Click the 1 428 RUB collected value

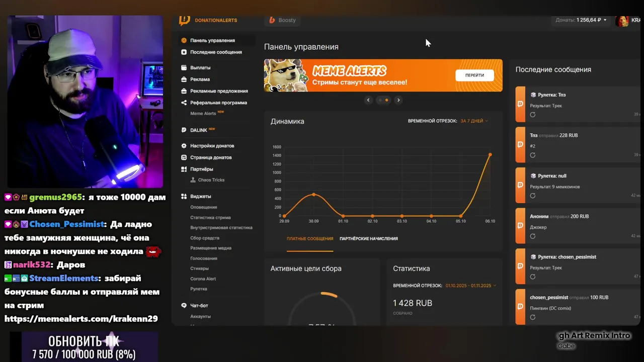[x=413, y=303]
